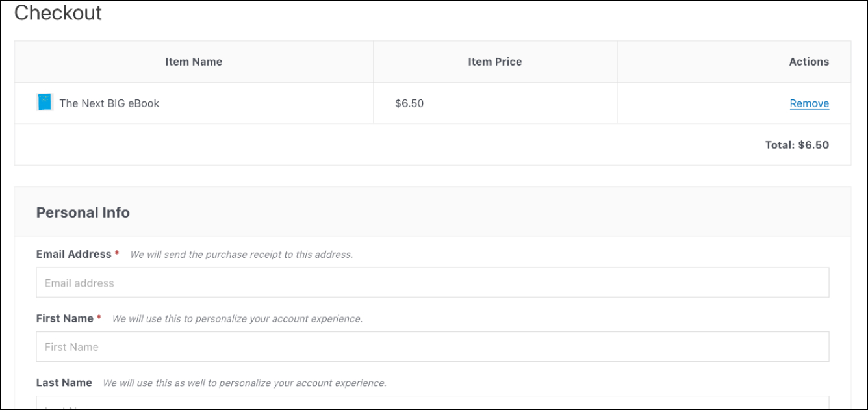The height and width of the screenshot is (410, 868).
Task: Click the purchase receipt hint text
Action: point(242,255)
